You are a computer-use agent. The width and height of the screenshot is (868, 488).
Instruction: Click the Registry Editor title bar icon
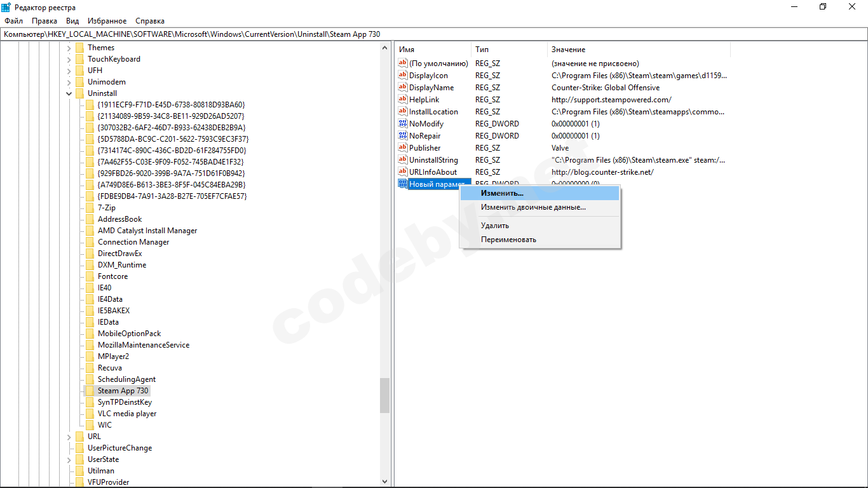(x=6, y=7)
